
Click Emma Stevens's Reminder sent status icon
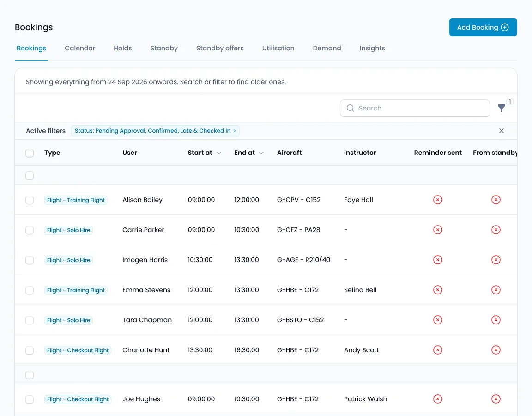pos(438,290)
